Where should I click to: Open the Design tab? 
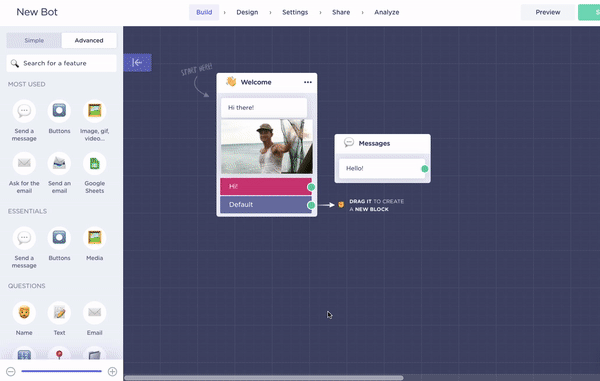pos(247,12)
